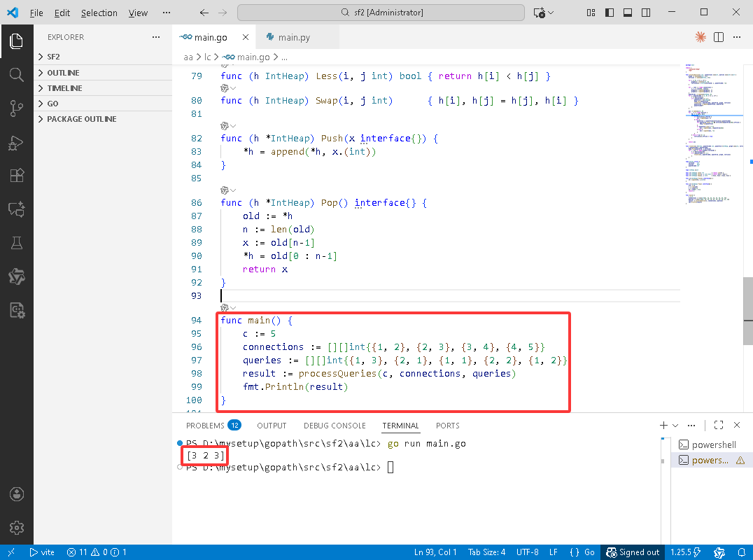Open terminal panel more actions ellipsis
Image resolution: width=753 pixels, height=560 pixels.
[x=691, y=425]
